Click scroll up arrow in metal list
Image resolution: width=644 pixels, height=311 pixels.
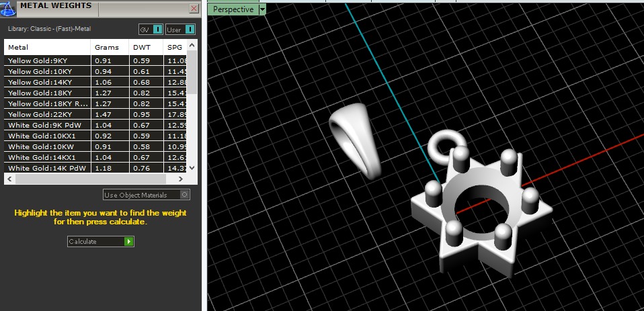tap(192, 44)
